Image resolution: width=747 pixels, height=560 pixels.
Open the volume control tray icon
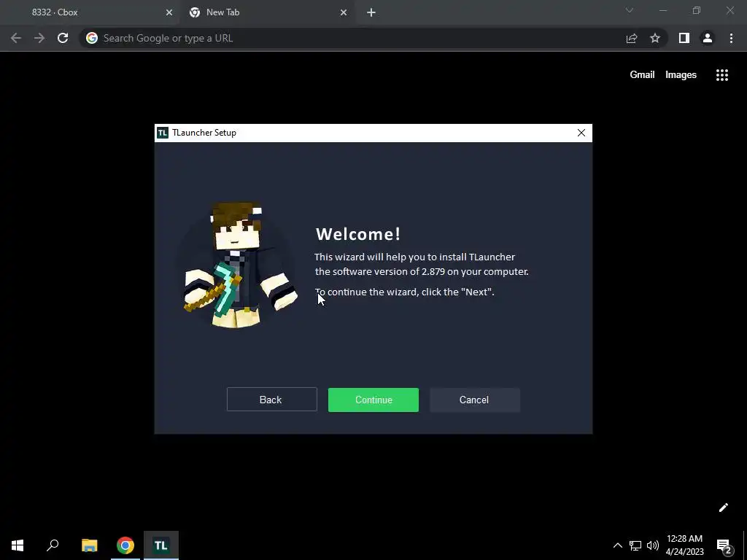click(653, 545)
